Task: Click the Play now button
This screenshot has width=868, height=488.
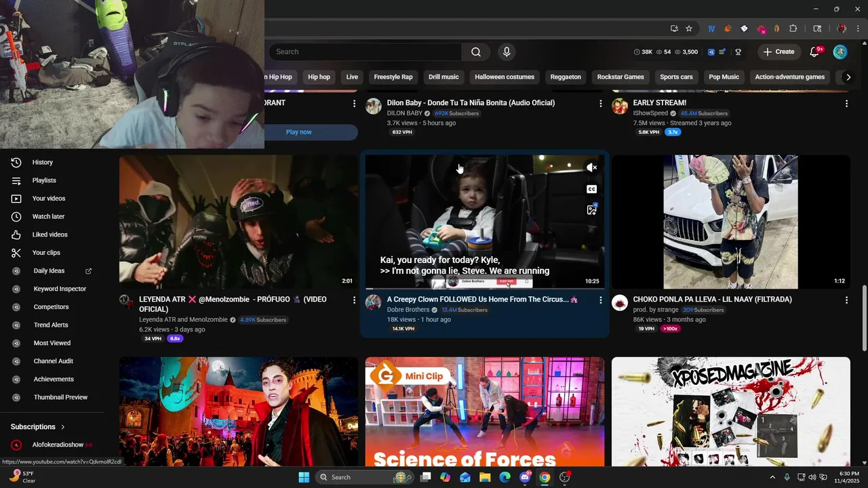Action: pos(298,132)
